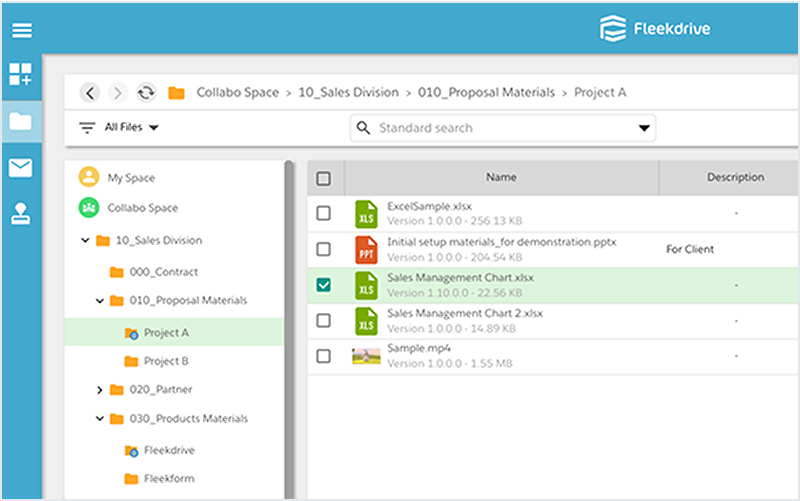Viewport: 800px width, 501px height.
Task: Click the refresh icon in breadcrumb bar
Action: 146,93
